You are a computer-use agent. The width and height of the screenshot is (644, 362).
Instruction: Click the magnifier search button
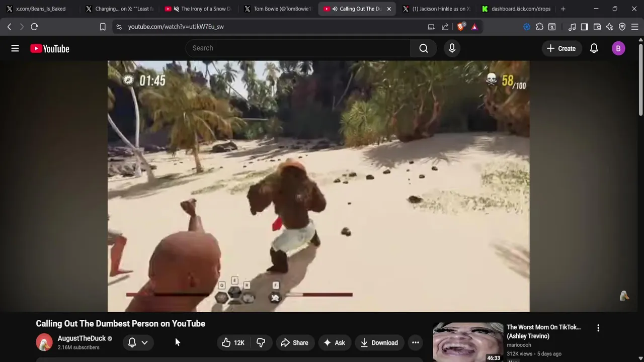(x=424, y=48)
